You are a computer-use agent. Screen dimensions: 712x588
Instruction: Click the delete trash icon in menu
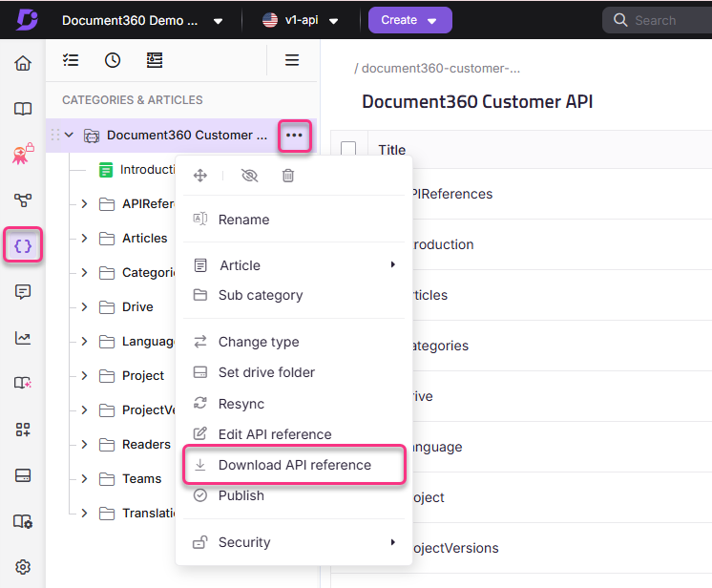[x=288, y=176]
